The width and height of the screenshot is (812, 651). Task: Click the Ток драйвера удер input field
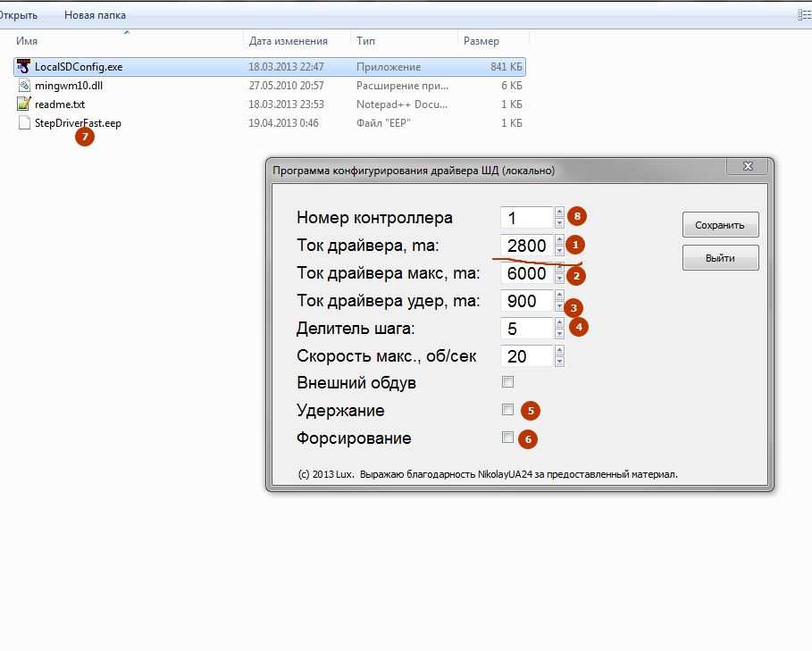point(526,301)
